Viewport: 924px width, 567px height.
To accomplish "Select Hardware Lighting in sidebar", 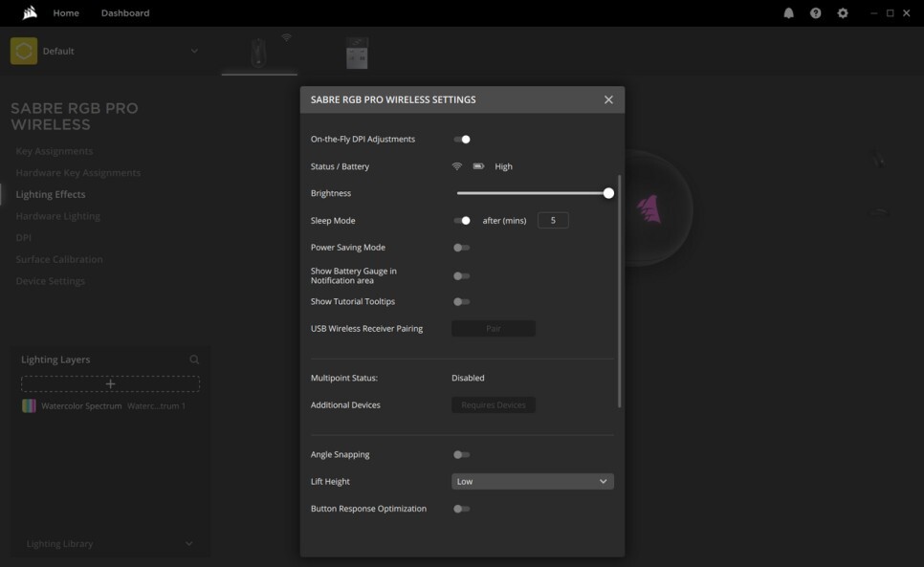I will pos(57,216).
